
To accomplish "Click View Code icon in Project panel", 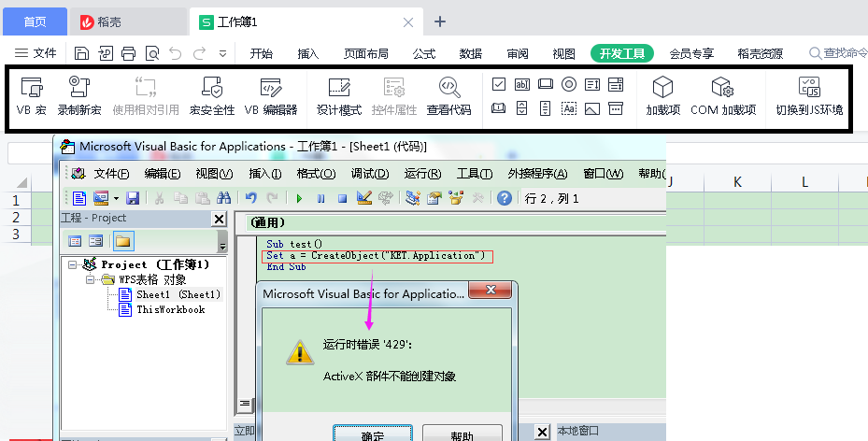I will pos(75,241).
